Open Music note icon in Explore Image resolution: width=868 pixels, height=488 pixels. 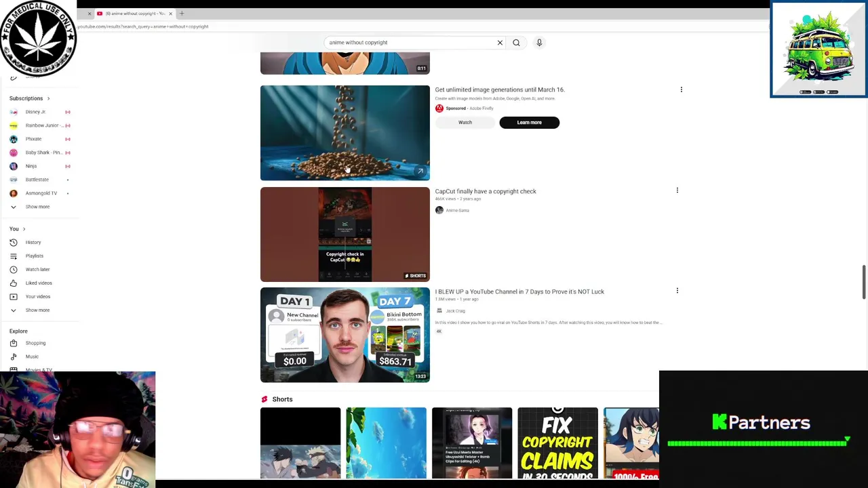coord(14,357)
